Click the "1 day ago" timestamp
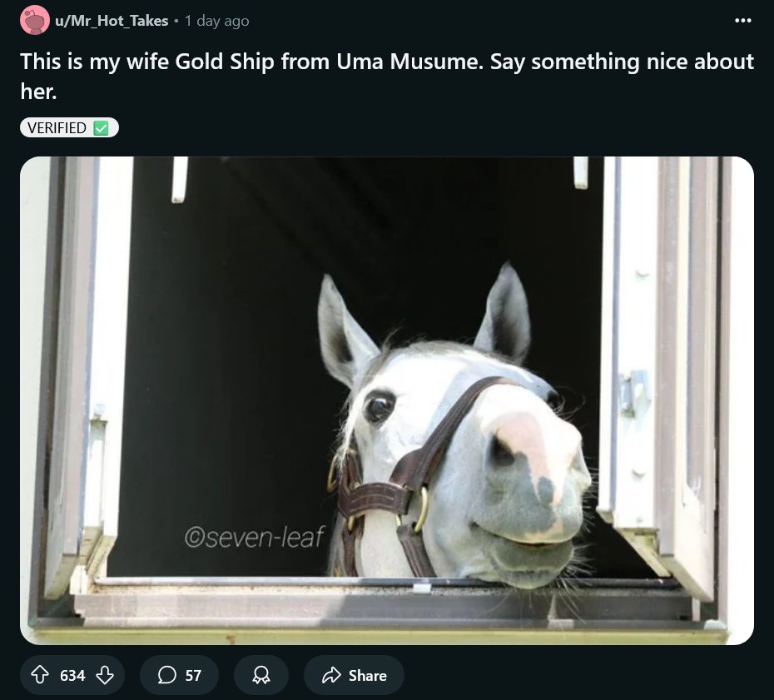Screen dimensions: 774x700 pyautogui.click(x=216, y=22)
